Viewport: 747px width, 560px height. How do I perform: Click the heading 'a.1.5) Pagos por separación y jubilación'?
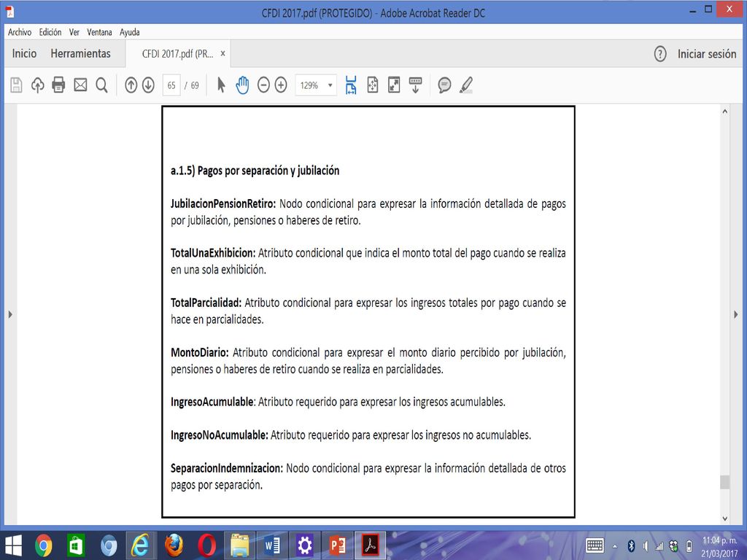pyautogui.click(x=255, y=171)
